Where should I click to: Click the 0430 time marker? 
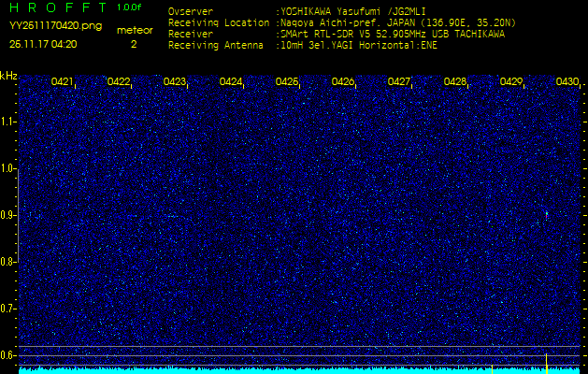click(567, 82)
